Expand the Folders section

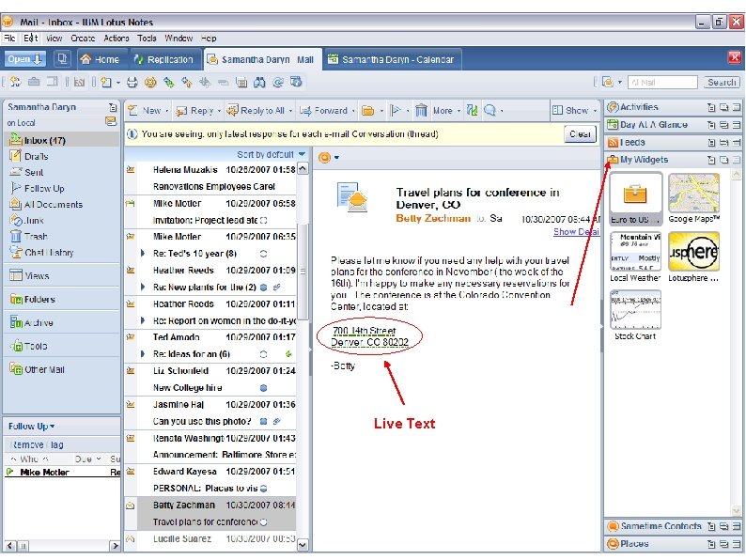(39, 300)
